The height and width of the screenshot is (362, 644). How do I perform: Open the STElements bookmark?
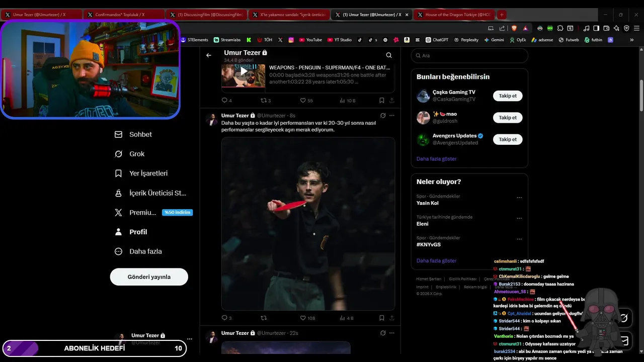pyautogui.click(x=194, y=40)
